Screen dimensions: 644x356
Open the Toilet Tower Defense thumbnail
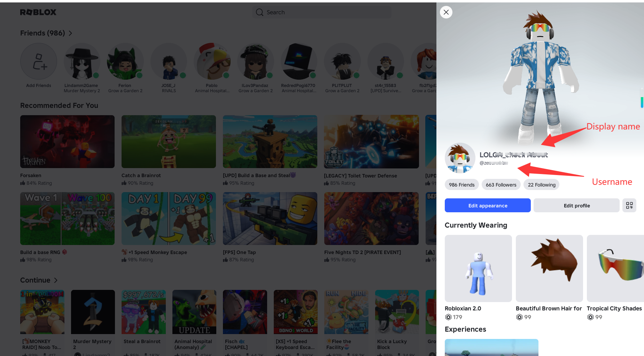[371, 142]
